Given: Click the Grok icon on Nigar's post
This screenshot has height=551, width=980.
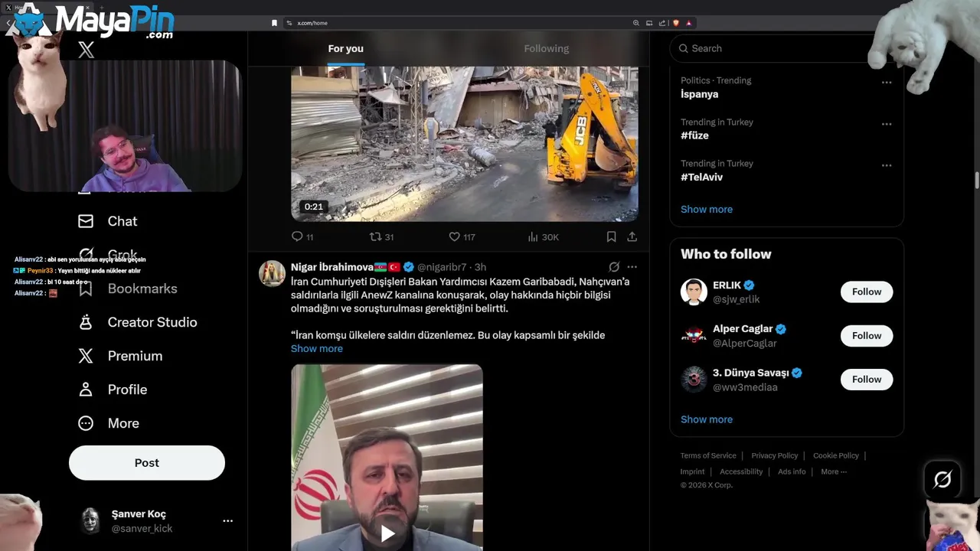Looking at the screenshot, I should coord(614,267).
